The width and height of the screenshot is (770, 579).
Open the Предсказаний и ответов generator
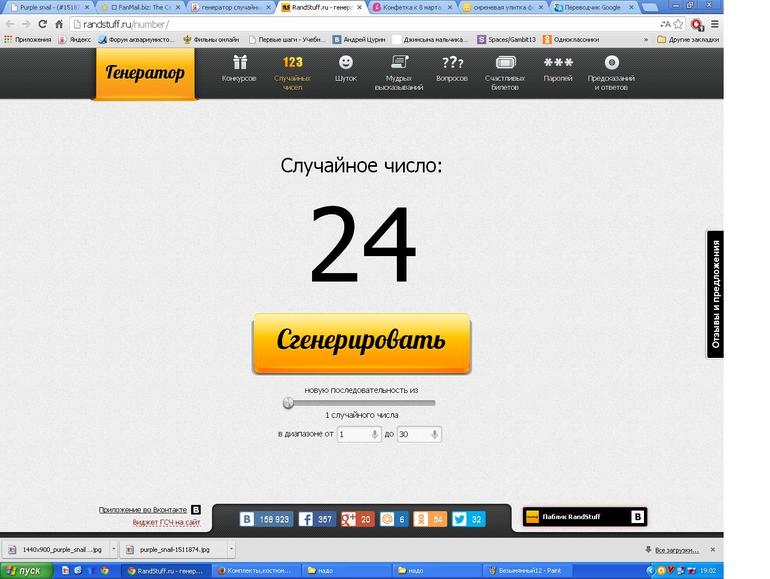[611, 64]
